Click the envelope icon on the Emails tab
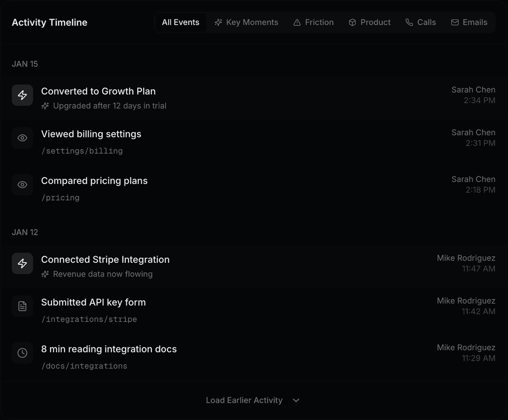This screenshot has width=508, height=420. click(x=455, y=22)
